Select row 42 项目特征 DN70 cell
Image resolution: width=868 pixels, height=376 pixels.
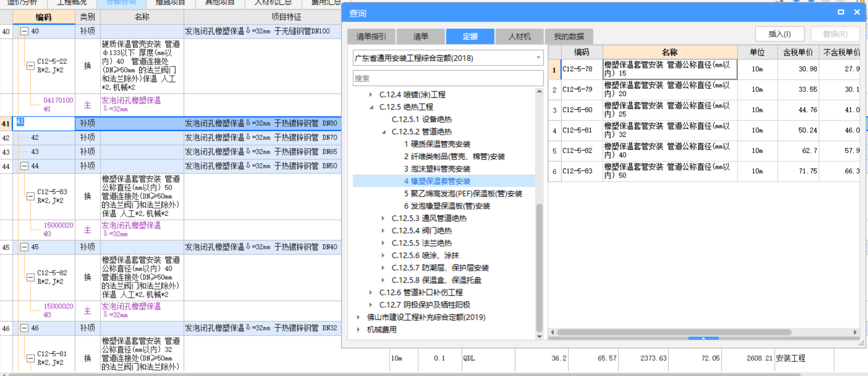click(262, 138)
